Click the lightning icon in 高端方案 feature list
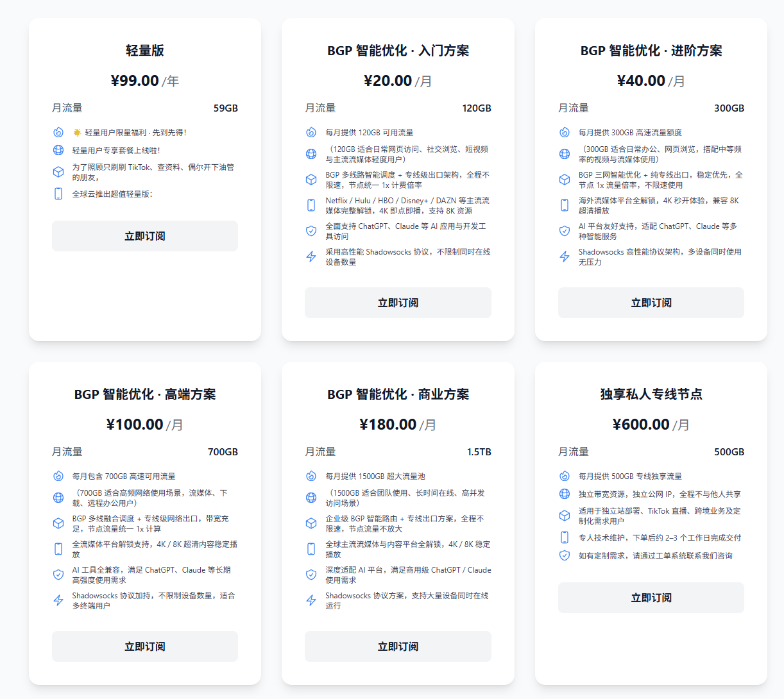Screen dimensions: 784x699 click(58, 600)
